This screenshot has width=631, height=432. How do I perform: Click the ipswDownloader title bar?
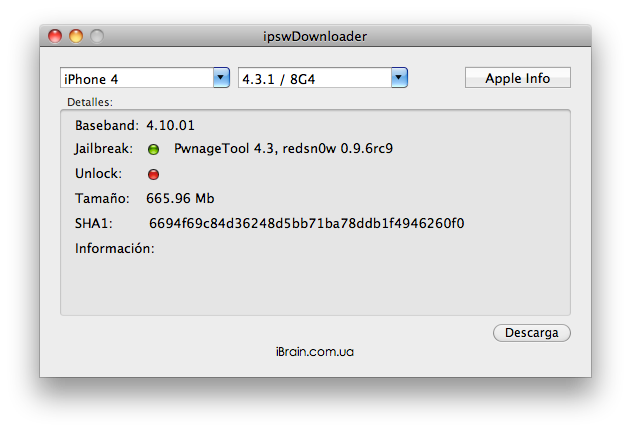pyautogui.click(x=315, y=37)
